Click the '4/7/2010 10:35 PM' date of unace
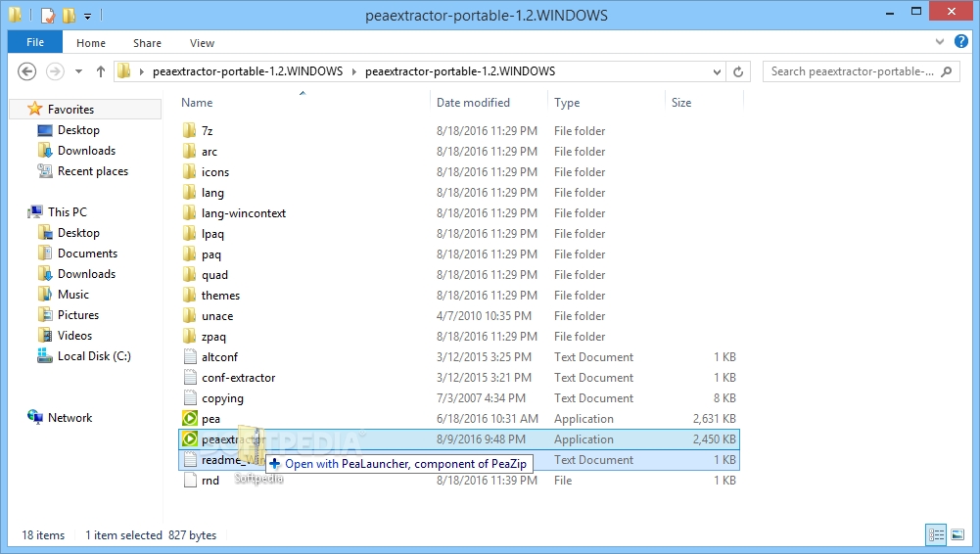980x554 pixels. point(484,316)
